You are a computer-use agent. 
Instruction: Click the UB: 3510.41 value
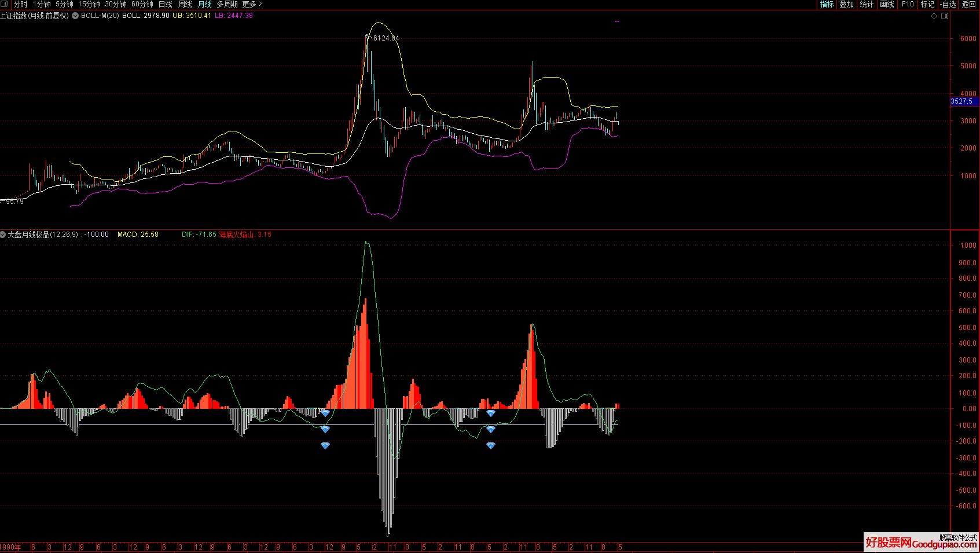[x=192, y=16]
